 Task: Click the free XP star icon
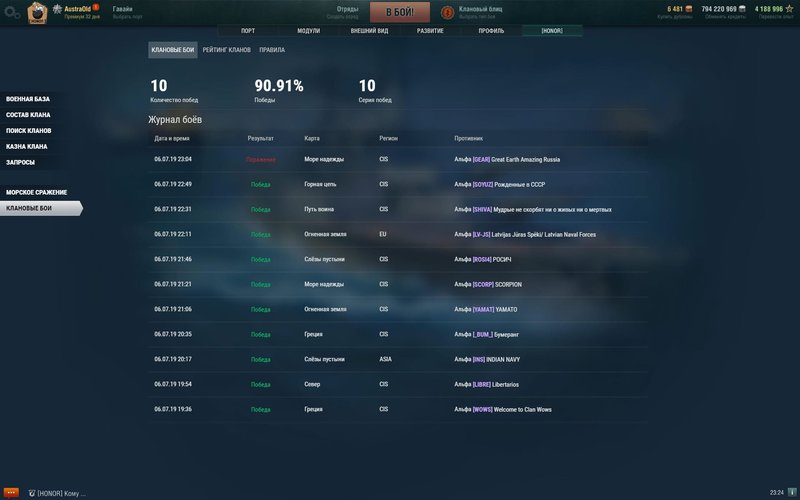(x=790, y=9)
